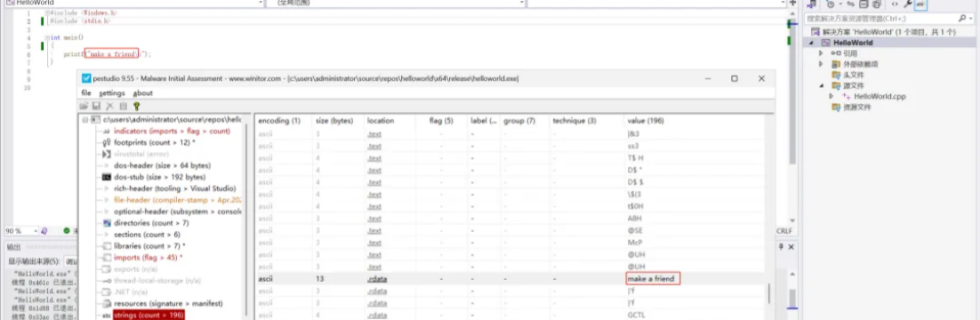Screen dimensions: 980x320
Task: Click Collapse All icon in Solution Explorer
Action: [x=863, y=4]
